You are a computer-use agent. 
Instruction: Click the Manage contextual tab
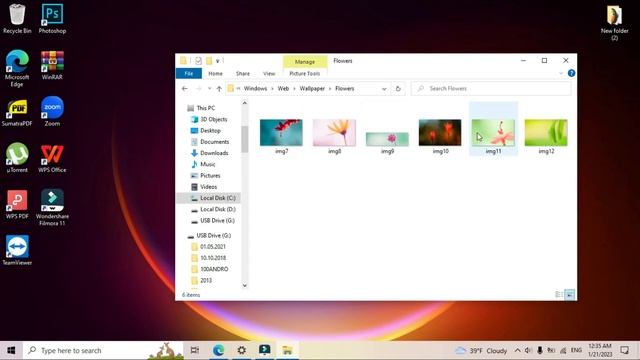305,62
